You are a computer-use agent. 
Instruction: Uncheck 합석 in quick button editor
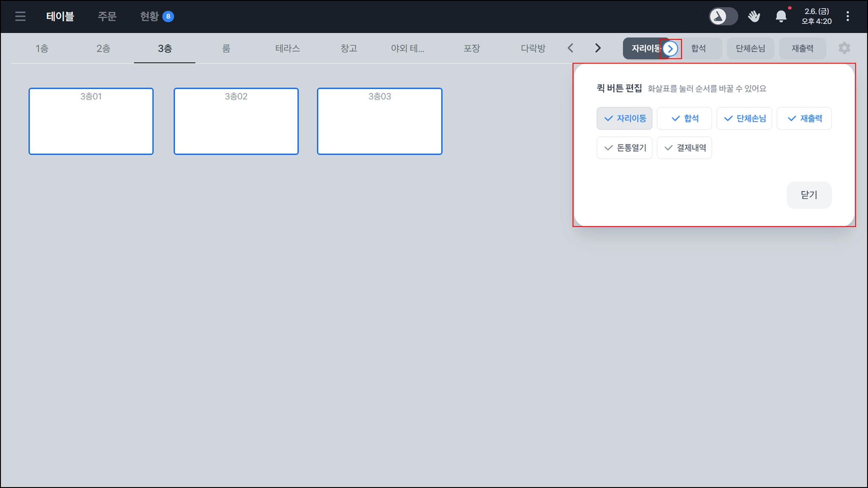(x=684, y=119)
